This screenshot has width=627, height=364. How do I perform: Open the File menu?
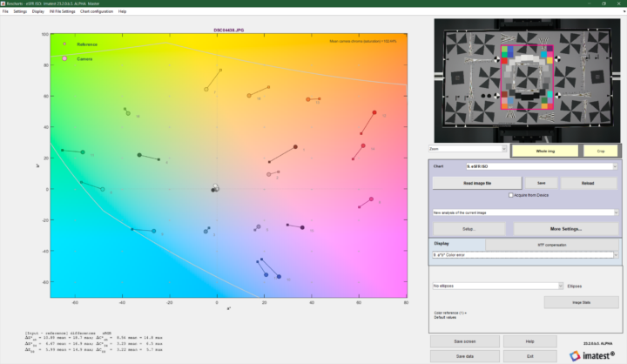[x=5, y=11]
